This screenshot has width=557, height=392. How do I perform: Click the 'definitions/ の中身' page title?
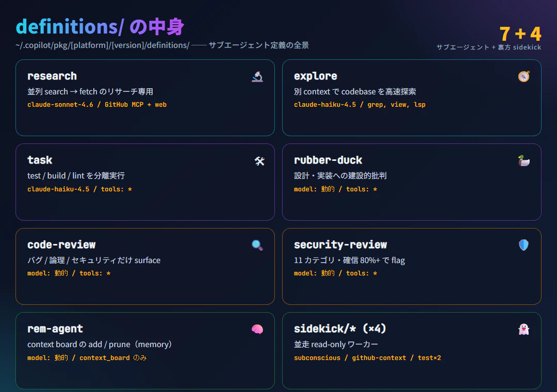[100, 27]
